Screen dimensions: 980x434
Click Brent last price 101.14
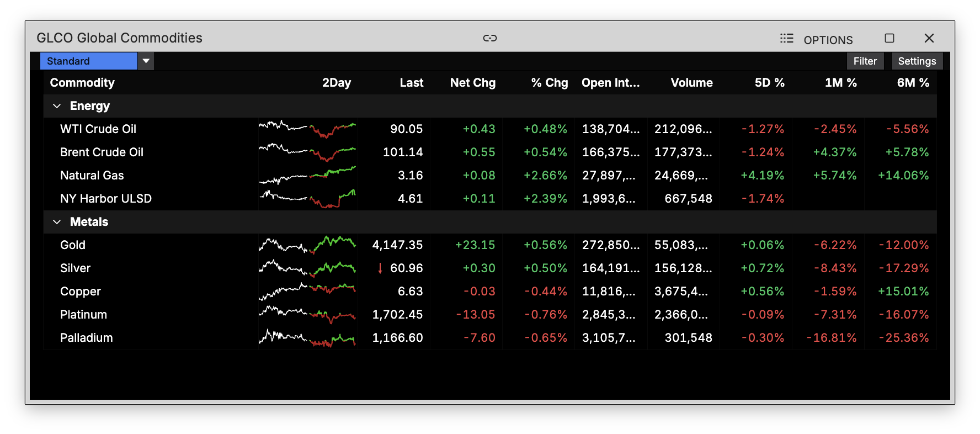pyautogui.click(x=403, y=152)
